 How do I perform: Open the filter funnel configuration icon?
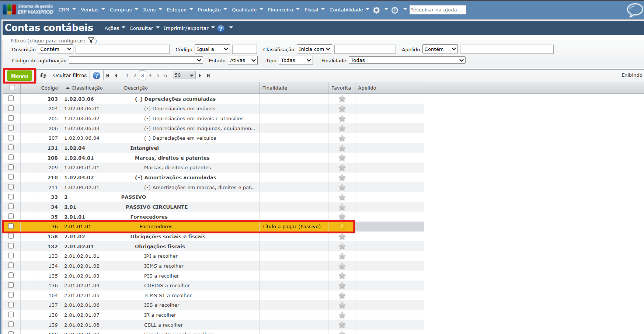[91, 41]
